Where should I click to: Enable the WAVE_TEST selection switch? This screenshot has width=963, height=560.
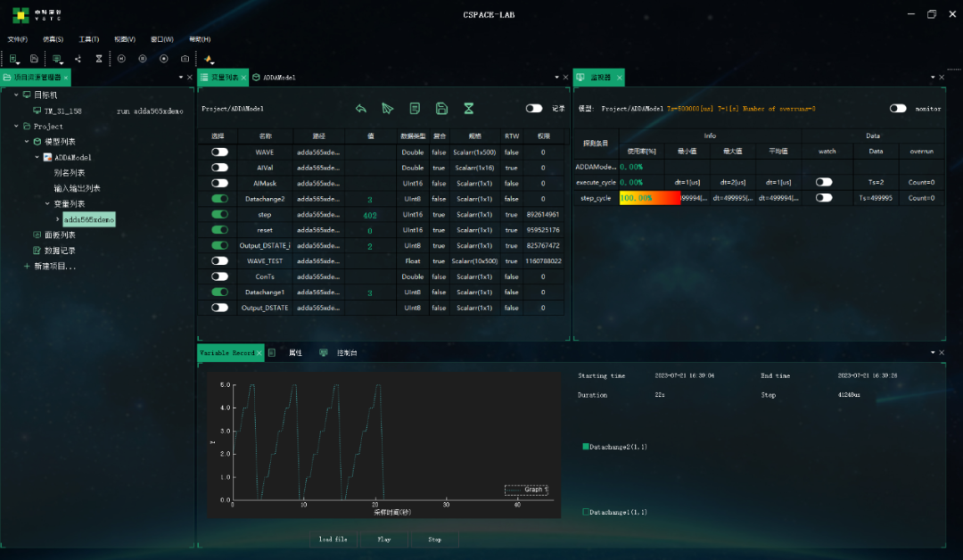tap(219, 261)
